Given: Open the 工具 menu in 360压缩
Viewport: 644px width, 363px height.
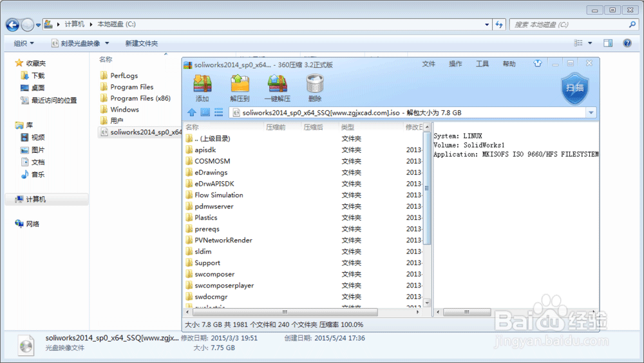Looking at the screenshot, I should 482,64.
